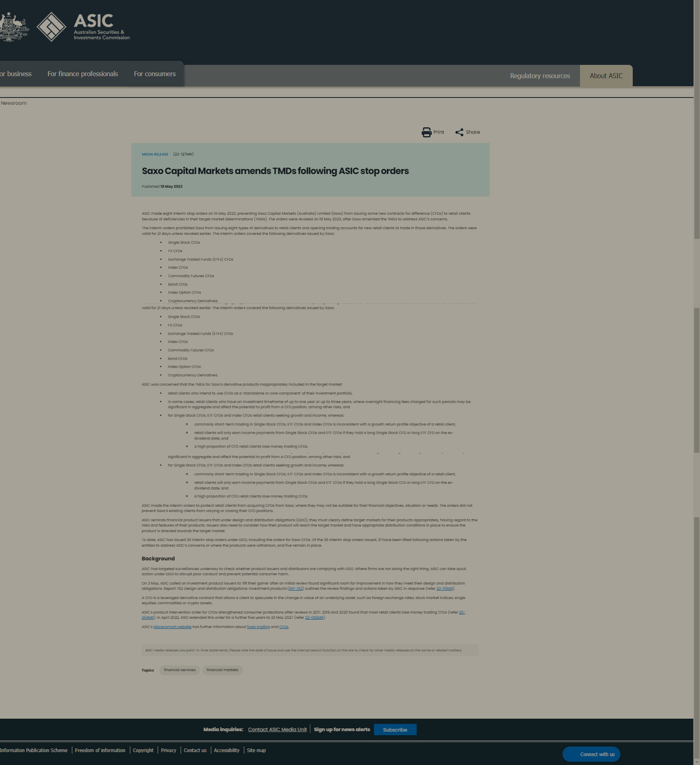Click the share icon
This screenshot has width=700, height=765.
(x=459, y=132)
